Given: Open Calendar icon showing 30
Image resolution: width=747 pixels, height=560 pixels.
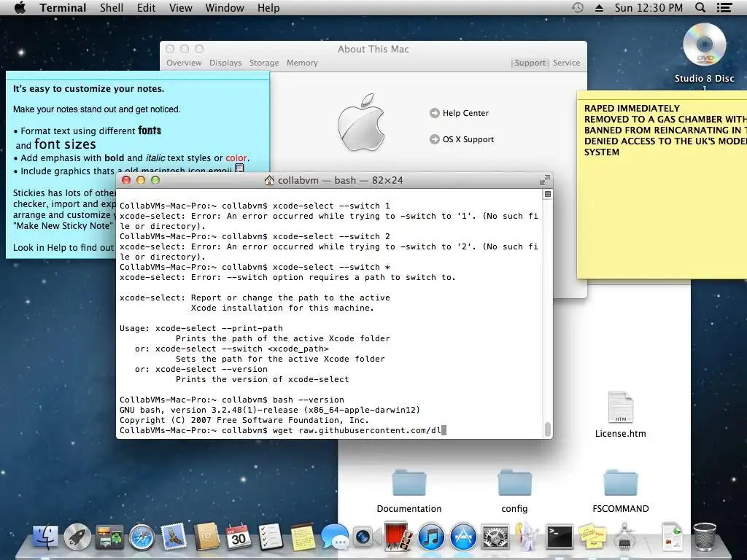Looking at the screenshot, I should pyautogui.click(x=239, y=537).
